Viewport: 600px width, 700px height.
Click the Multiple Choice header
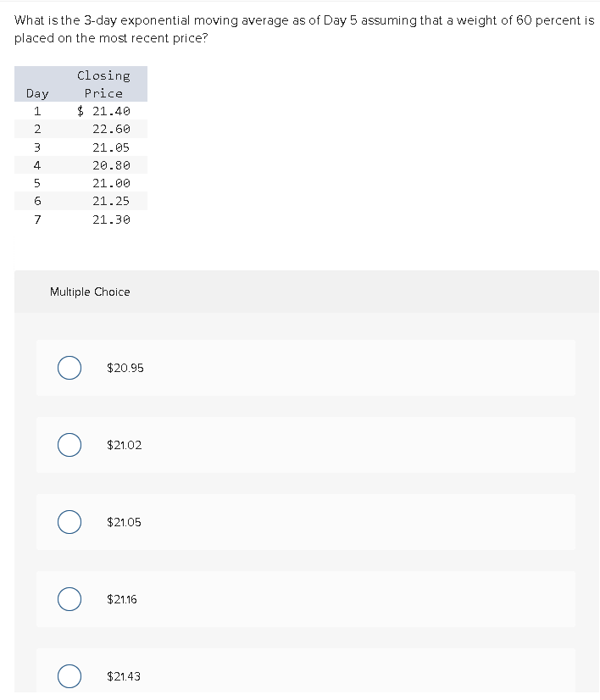[x=90, y=292]
